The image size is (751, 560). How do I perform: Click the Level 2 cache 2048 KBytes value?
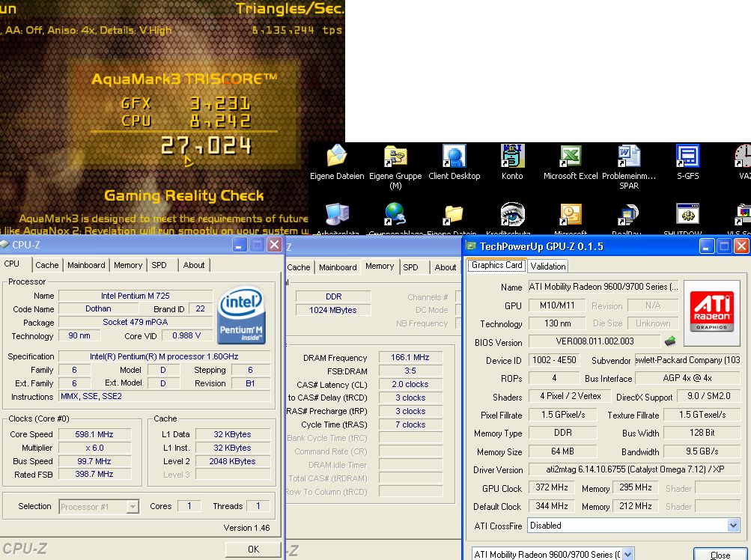pos(232,461)
